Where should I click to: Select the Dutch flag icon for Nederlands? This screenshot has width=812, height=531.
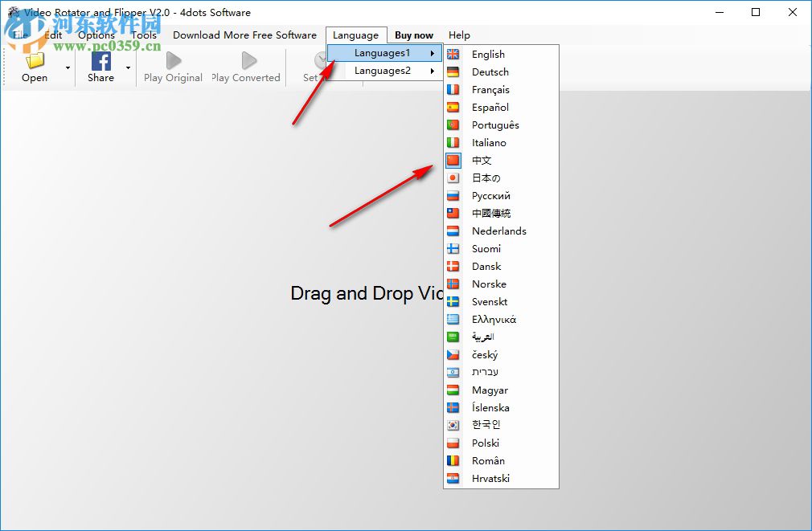(453, 231)
